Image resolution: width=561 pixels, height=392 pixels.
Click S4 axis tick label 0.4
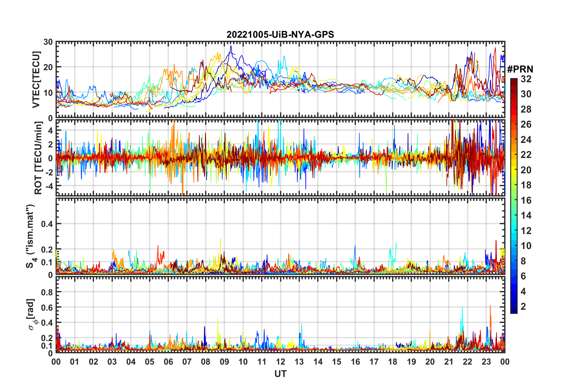[x=47, y=224]
